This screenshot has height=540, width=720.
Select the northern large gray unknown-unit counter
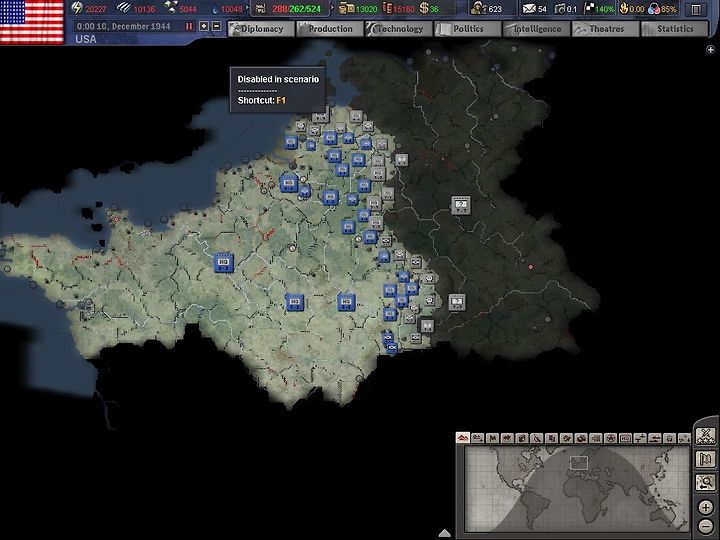point(461,205)
